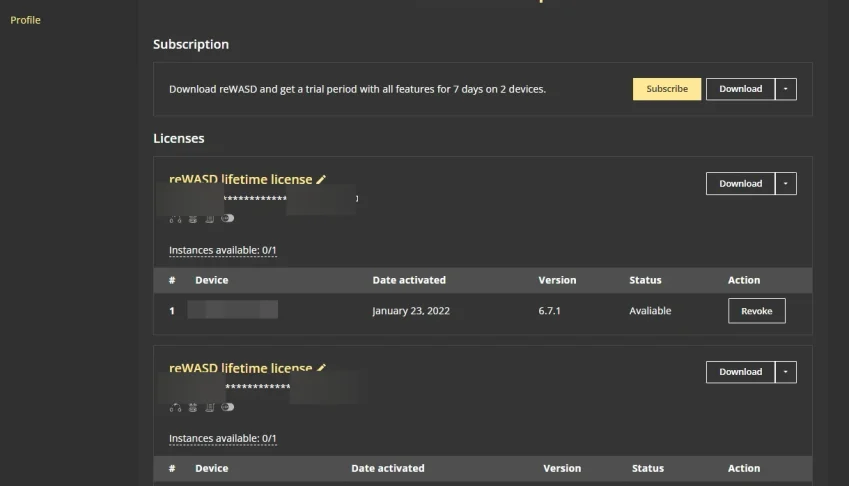Click the Status header in the upper table
This screenshot has height=486, width=849.
pos(645,280)
